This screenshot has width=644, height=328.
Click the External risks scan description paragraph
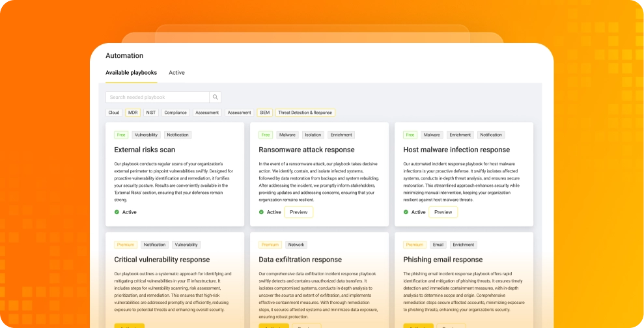coord(174,182)
